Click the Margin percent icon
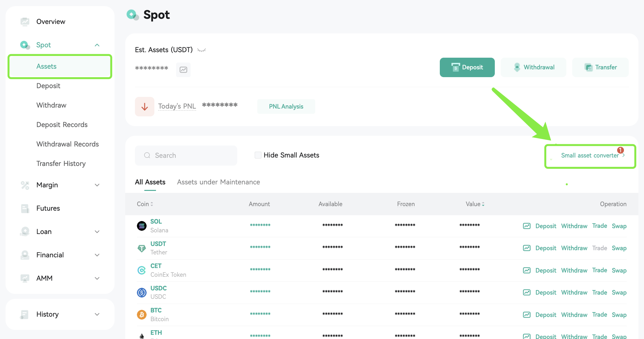This screenshot has width=644, height=339. [x=25, y=185]
